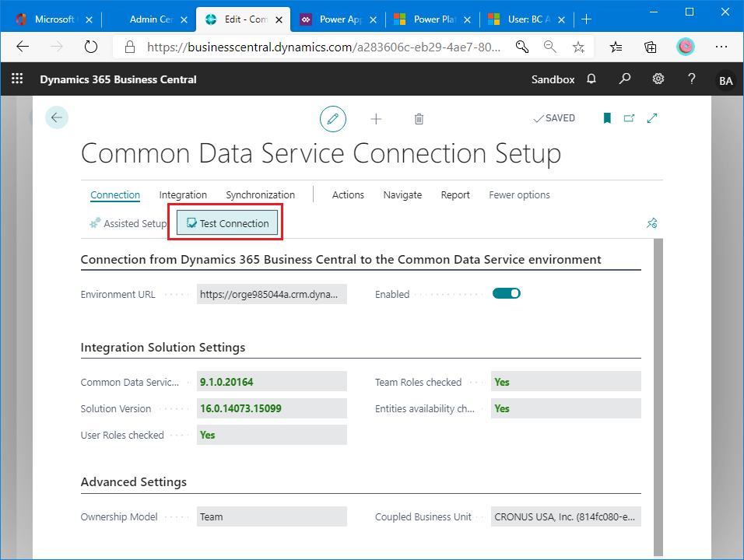Click the Environment URL field

click(x=272, y=294)
